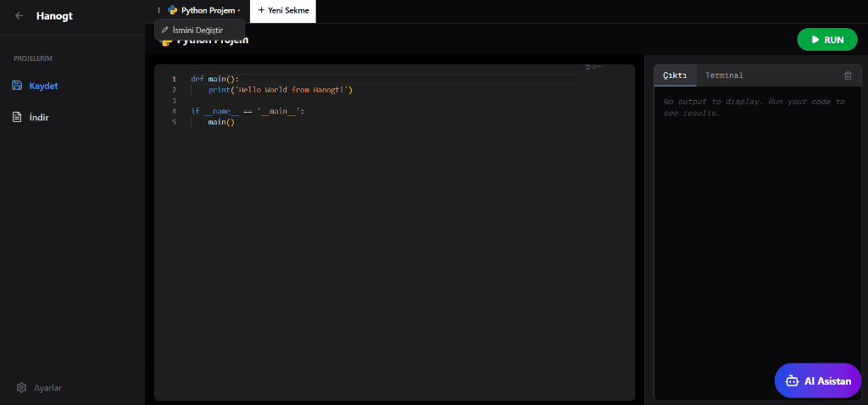The image size is (868, 405).
Task: Select the Çıktı output tab
Action: pyautogui.click(x=675, y=75)
